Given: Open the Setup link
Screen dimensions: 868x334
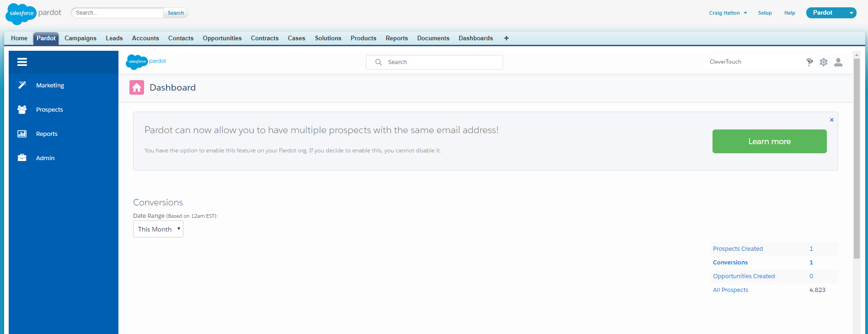Looking at the screenshot, I should [x=765, y=13].
